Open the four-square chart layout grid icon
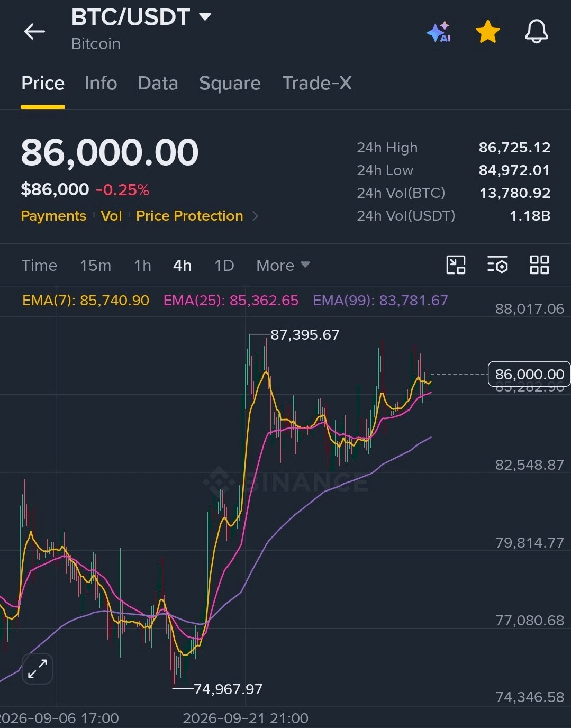The image size is (571, 728). 539,265
